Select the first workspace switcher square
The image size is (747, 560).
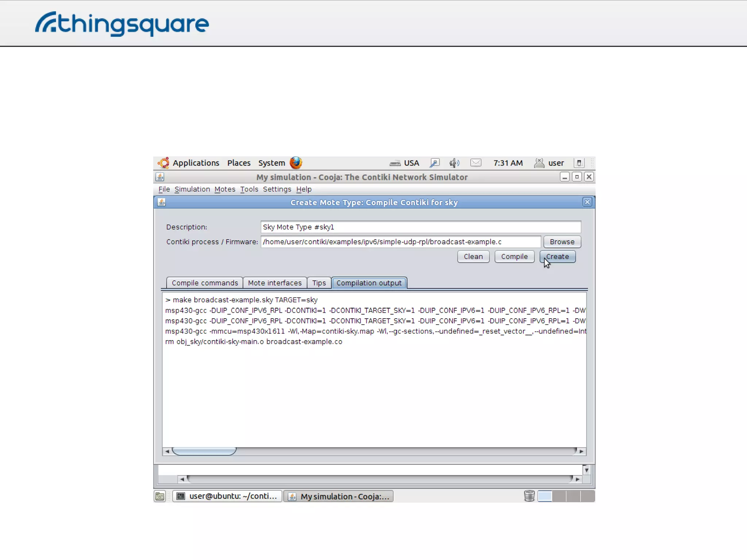click(x=545, y=496)
